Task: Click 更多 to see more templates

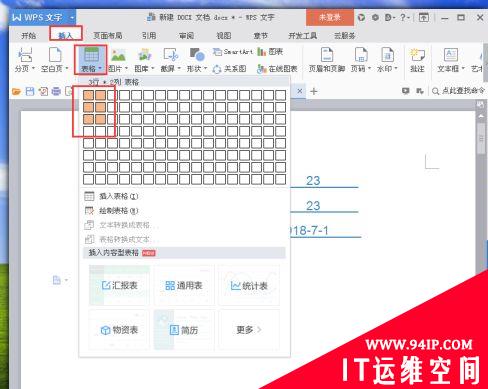Action: coord(249,330)
